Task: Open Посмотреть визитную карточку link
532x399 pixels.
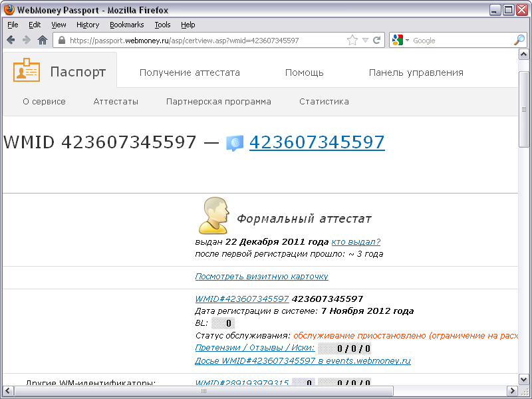Action: click(261, 276)
